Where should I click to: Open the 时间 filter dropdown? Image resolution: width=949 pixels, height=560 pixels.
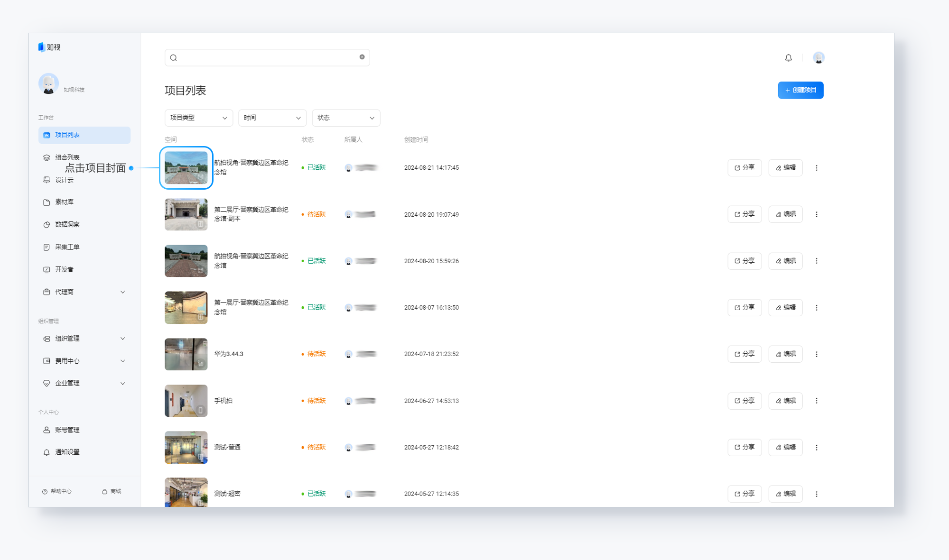point(272,118)
